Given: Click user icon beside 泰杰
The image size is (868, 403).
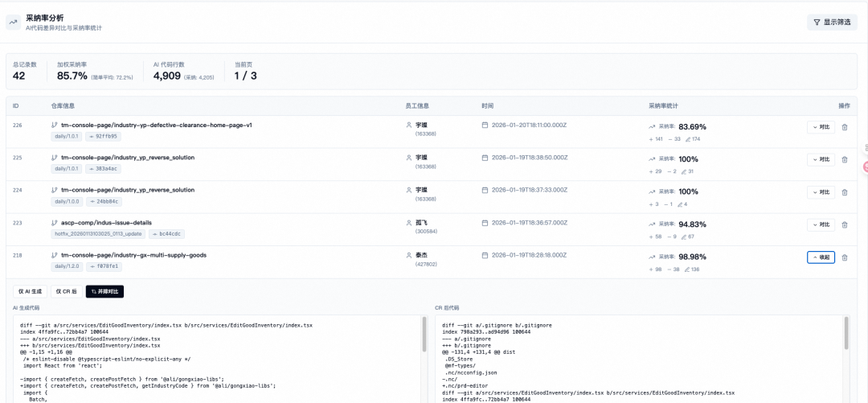Looking at the screenshot, I should click(x=409, y=255).
